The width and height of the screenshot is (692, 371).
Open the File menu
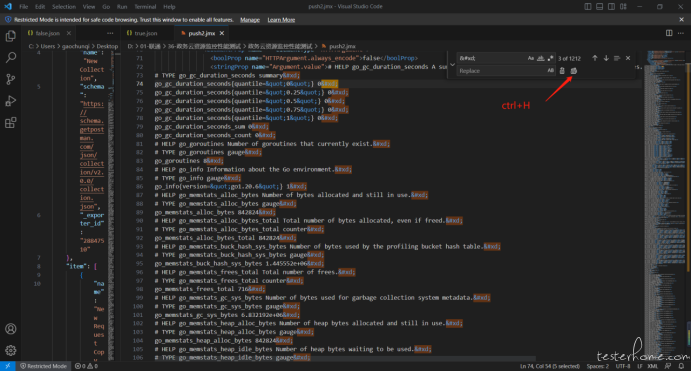tap(23, 7)
